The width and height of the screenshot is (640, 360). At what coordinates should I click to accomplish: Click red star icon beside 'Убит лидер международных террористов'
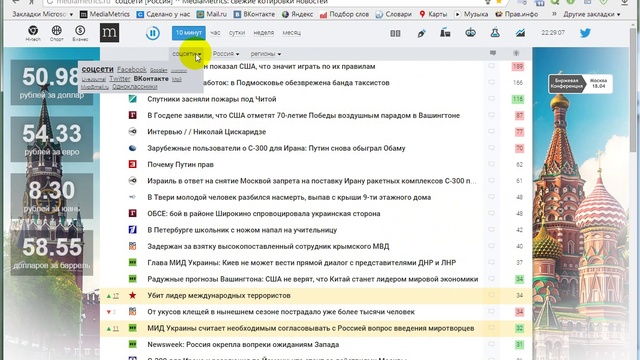(133, 295)
